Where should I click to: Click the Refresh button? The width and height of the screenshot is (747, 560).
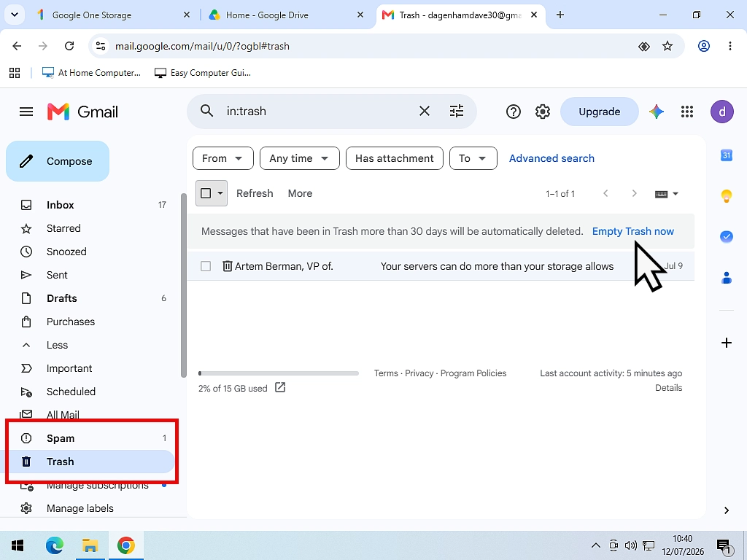pos(255,193)
